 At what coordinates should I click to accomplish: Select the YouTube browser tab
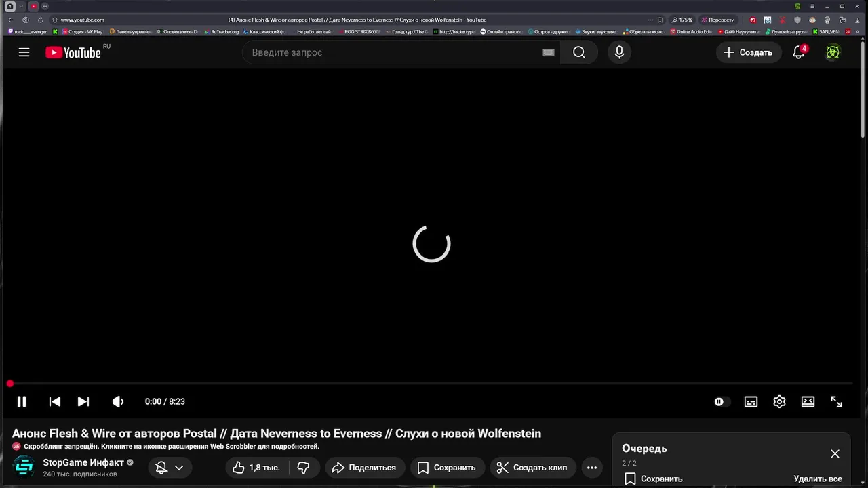[33, 6]
